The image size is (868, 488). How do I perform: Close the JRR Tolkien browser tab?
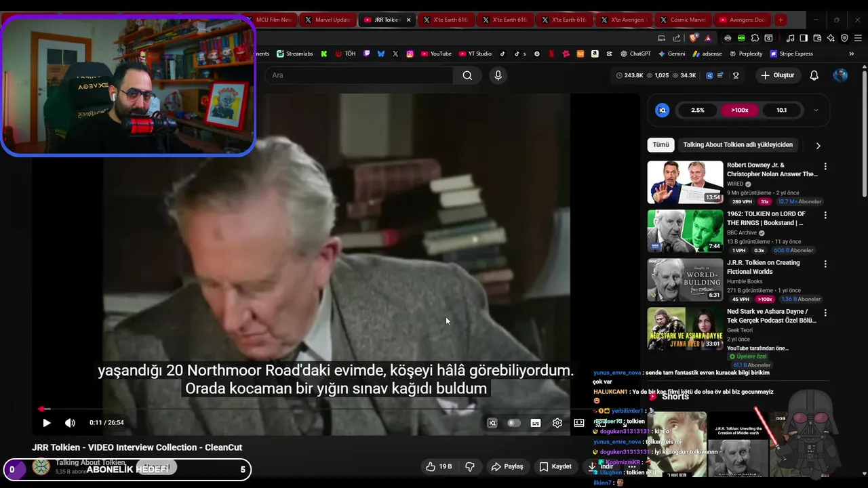(408, 20)
